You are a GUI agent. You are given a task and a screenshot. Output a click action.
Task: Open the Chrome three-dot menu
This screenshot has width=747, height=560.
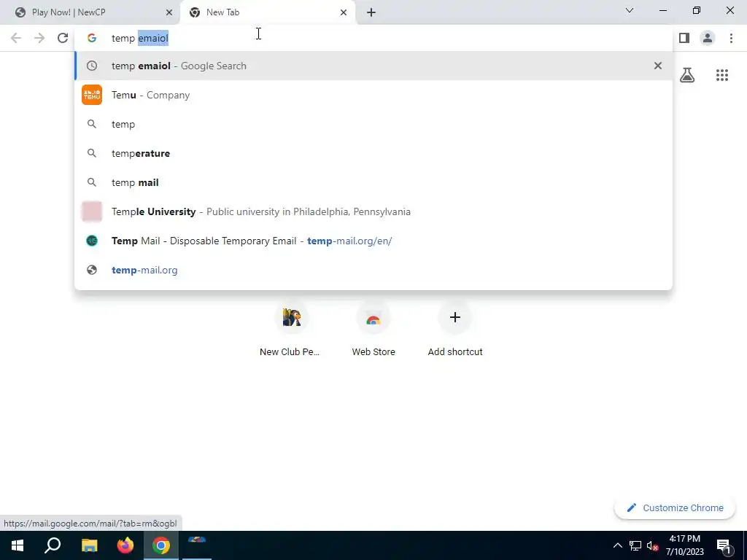point(731,38)
